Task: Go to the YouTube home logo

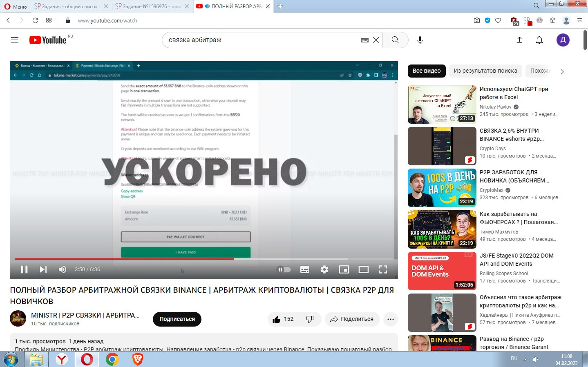Action: [x=48, y=40]
